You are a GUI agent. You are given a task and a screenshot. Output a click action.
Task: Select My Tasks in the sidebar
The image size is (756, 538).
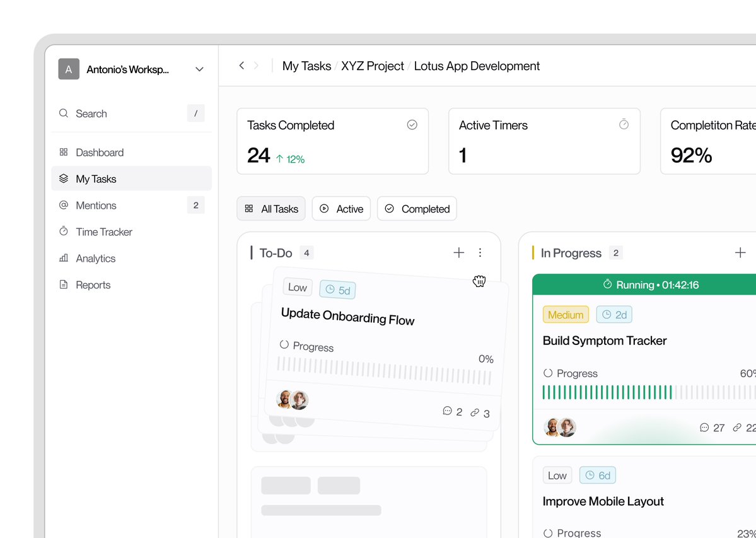(x=131, y=179)
